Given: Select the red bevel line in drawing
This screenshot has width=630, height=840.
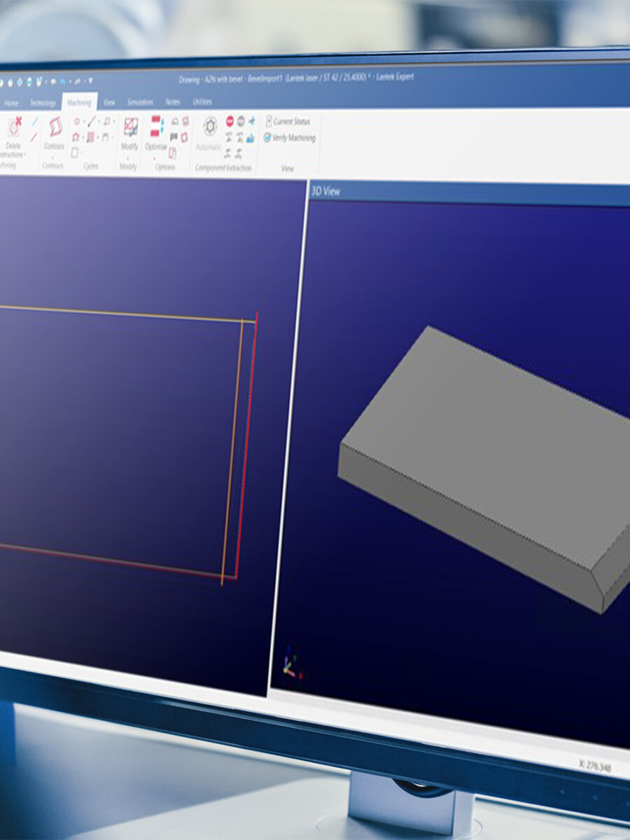Looking at the screenshot, I should point(246,448).
